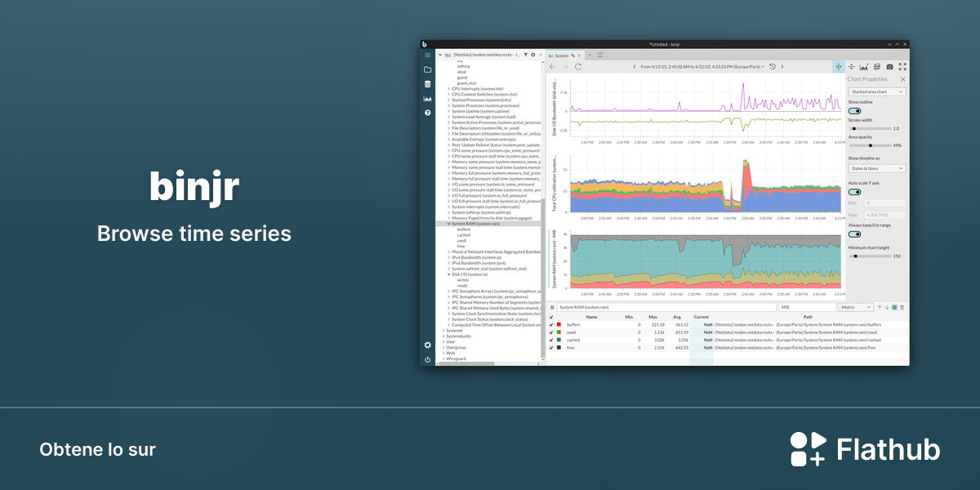Switch to full screen chart view icon

(902, 66)
